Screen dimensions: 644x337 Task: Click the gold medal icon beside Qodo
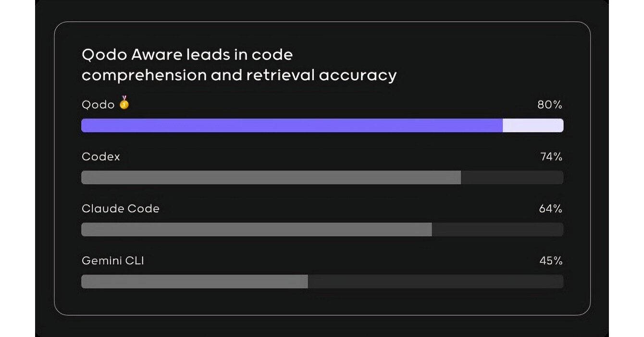pos(124,103)
